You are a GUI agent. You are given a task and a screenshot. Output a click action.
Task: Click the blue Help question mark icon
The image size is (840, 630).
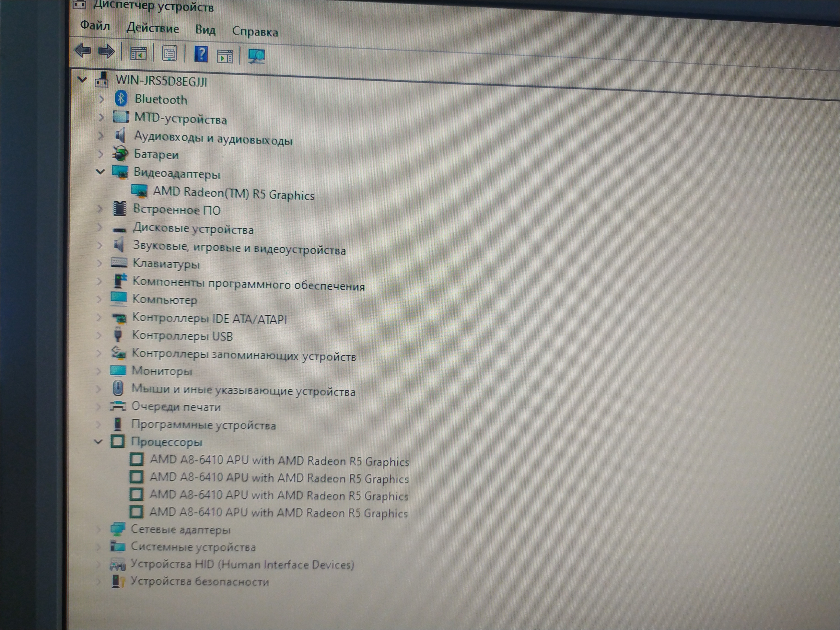(x=201, y=54)
